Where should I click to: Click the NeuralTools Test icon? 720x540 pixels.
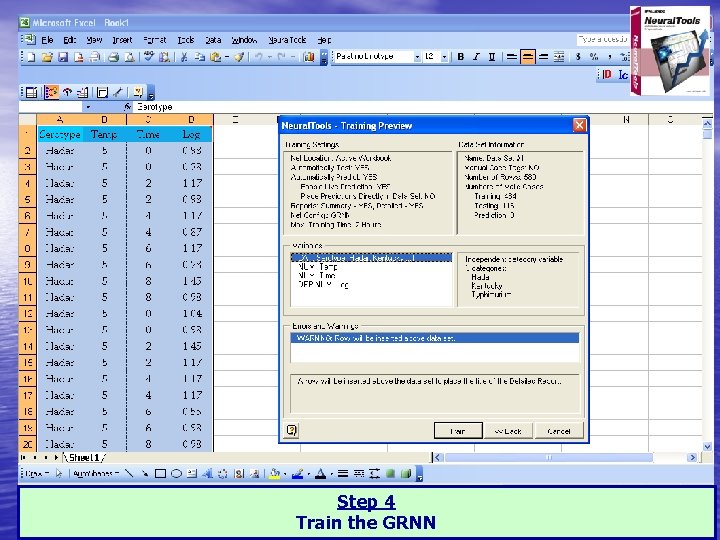pyautogui.click(x=68, y=92)
